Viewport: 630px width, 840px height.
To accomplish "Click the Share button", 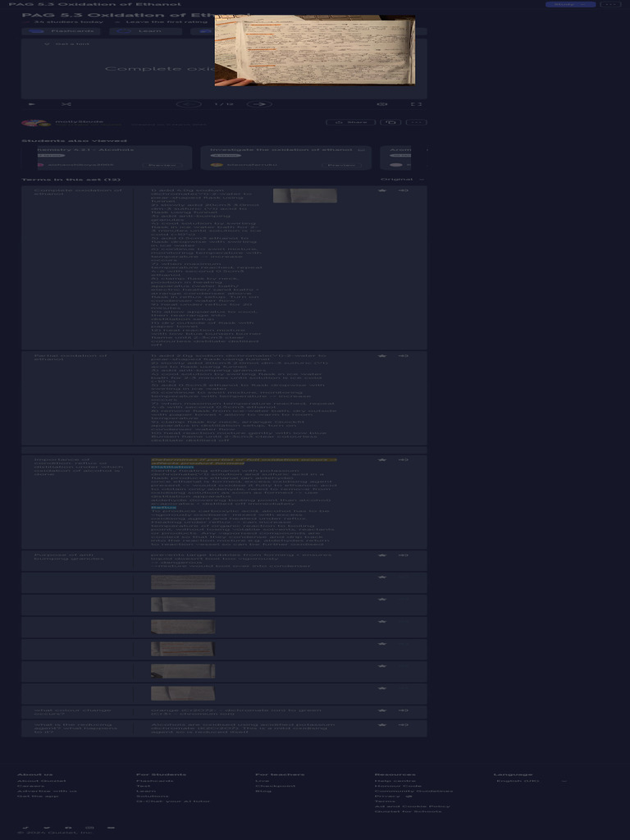I will click(352, 122).
